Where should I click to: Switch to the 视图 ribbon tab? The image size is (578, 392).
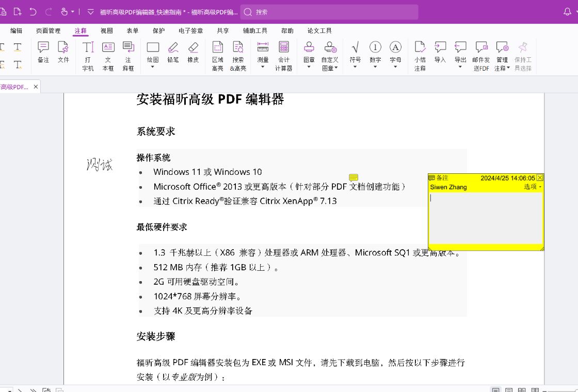pyautogui.click(x=106, y=30)
